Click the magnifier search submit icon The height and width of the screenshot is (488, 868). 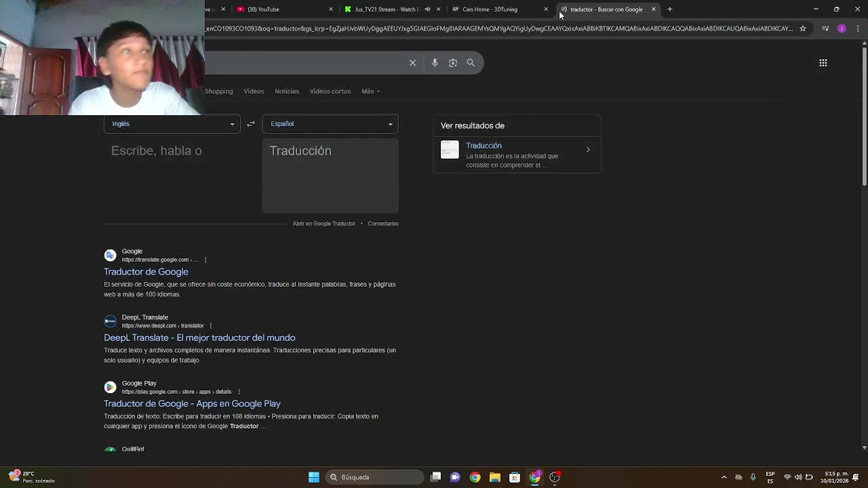coord(471,62)
